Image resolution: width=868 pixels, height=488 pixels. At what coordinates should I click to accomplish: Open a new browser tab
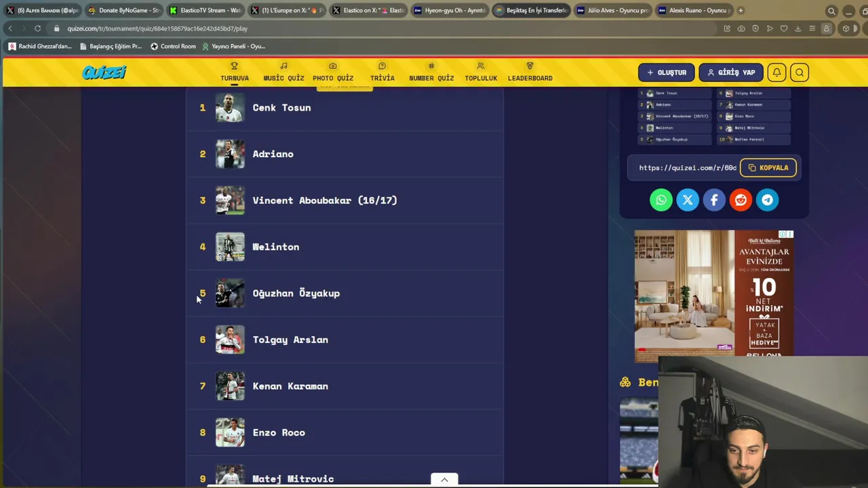741,10
